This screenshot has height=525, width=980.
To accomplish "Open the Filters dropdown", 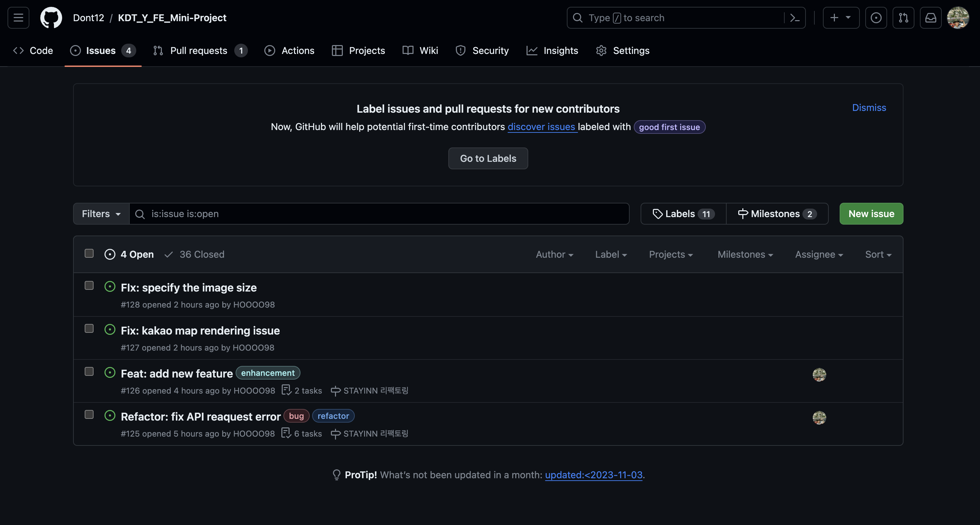I will tap(101, 214).
